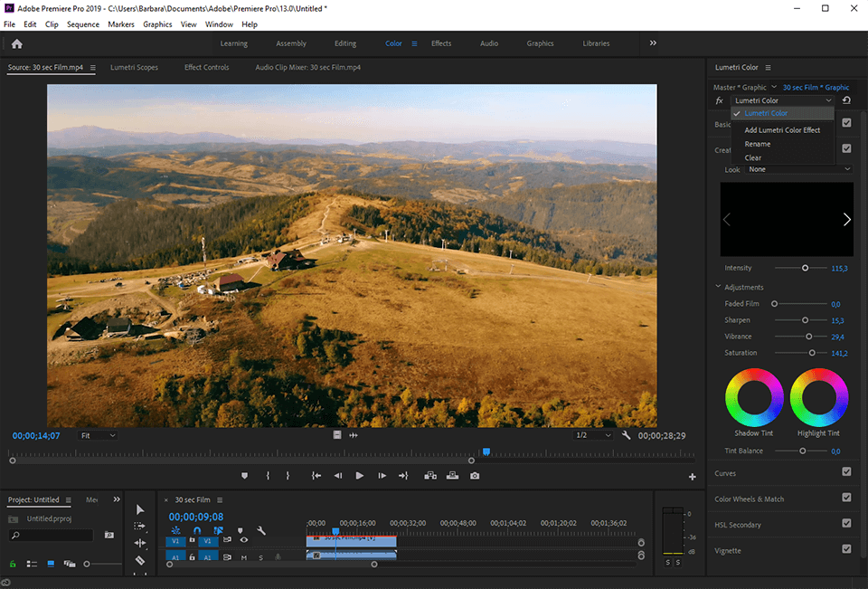Viewport: 868px width, 589px height.
Task: Select Add Lumetri Color Effect menu entry
Action: [x=783, y=129]
